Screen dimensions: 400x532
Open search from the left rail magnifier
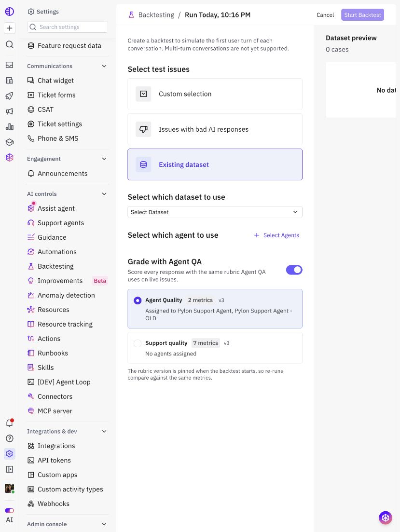[x=10, y=44]
